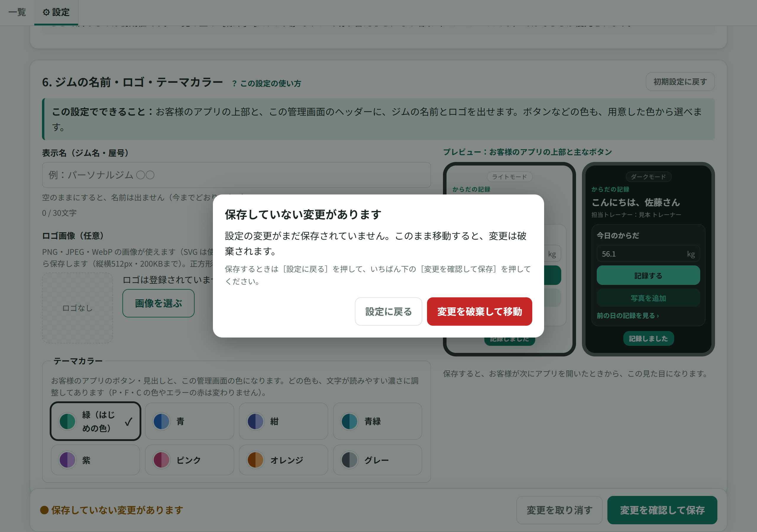The height and width of the screenshot is (532, 757).
Task: Click 記録する in dark mode preview
Action: click(648, 275)
